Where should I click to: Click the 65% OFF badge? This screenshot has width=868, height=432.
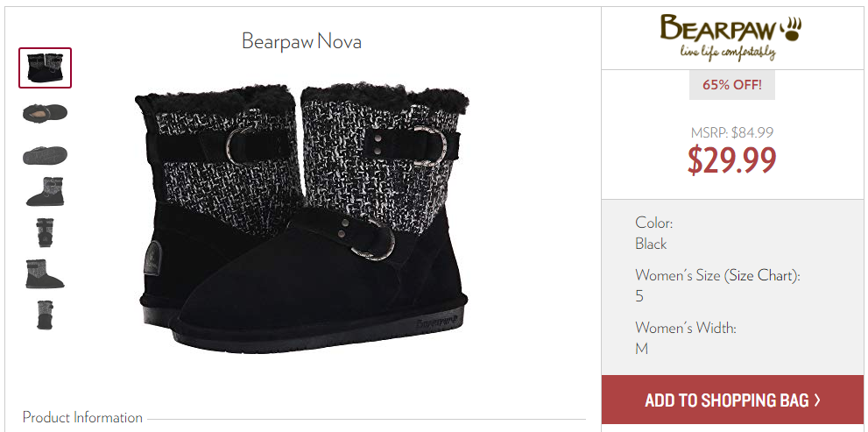(732, 85)
